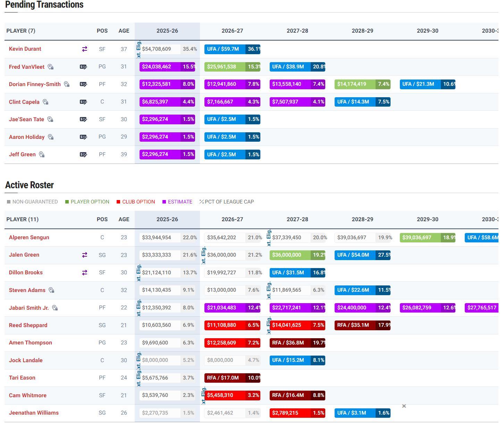Click the green Player Option legend swatch
This screenshot has width=504, height=424.
[67, 202]
